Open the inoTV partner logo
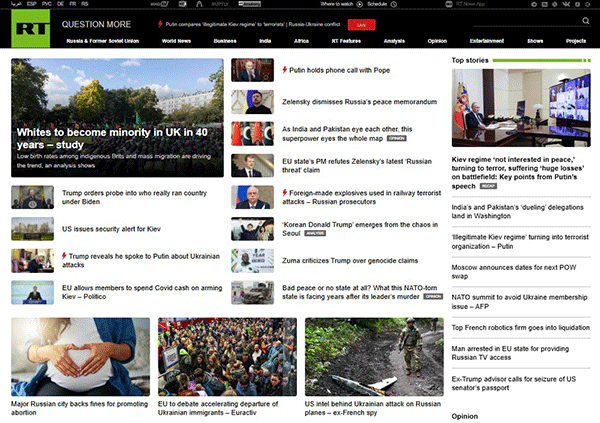Image resolution: width=600 pixels, height=423 pixels. pos(159,4)
